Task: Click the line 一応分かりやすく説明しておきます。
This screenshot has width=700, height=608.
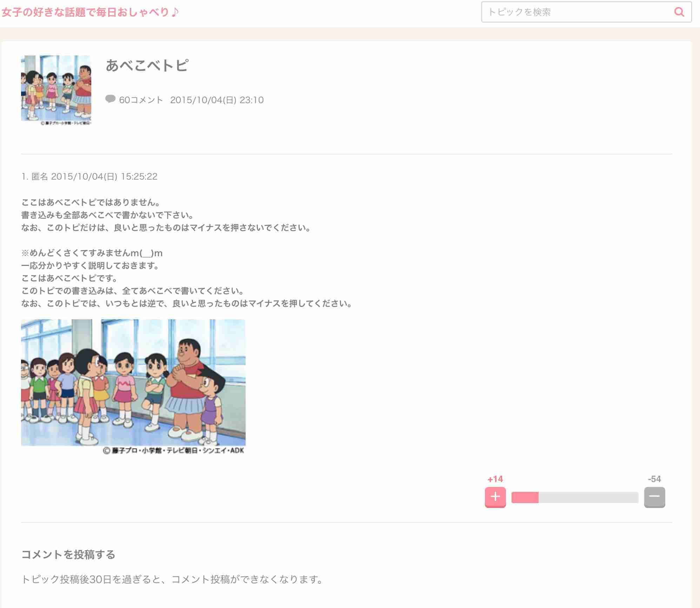Action: pyautogui.click(x=91, y=266)
